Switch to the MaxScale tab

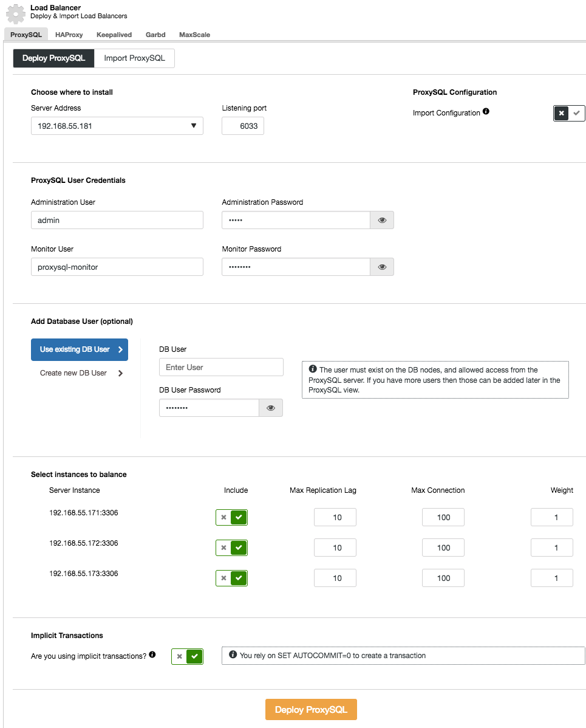click(x=194, y=35)
